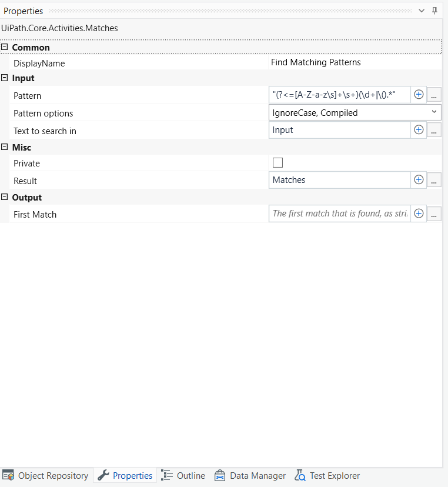Click the Object Repository tab icon

pyautogui.click(x=8, y=475)
